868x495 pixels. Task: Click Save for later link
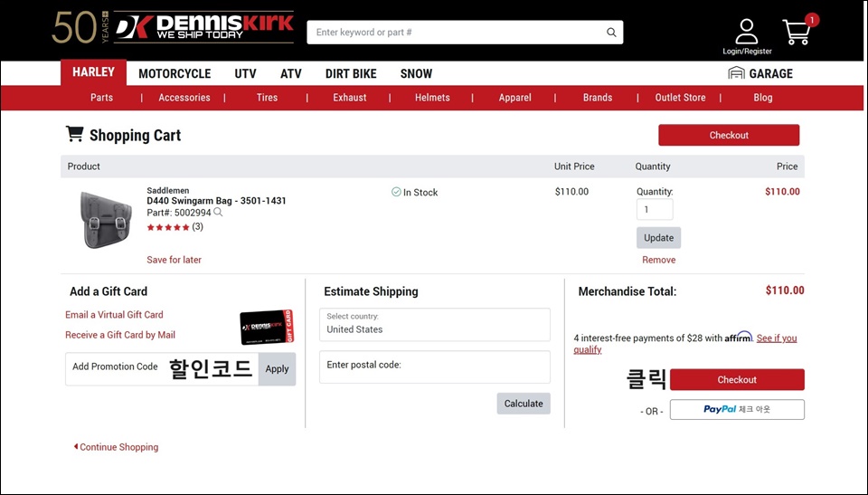point(174,260)
